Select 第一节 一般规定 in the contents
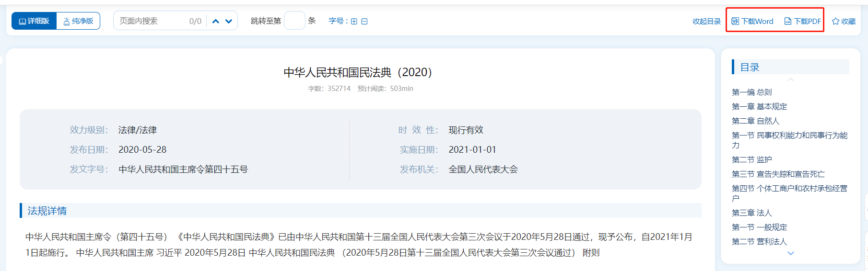The height and width of the screenshot is (271, 868). click(759, 227)
